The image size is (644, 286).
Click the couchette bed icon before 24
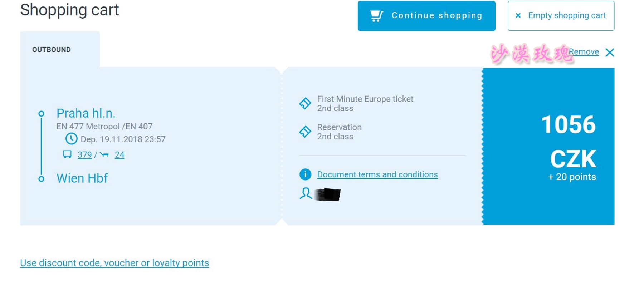click(x=104, y=154)
